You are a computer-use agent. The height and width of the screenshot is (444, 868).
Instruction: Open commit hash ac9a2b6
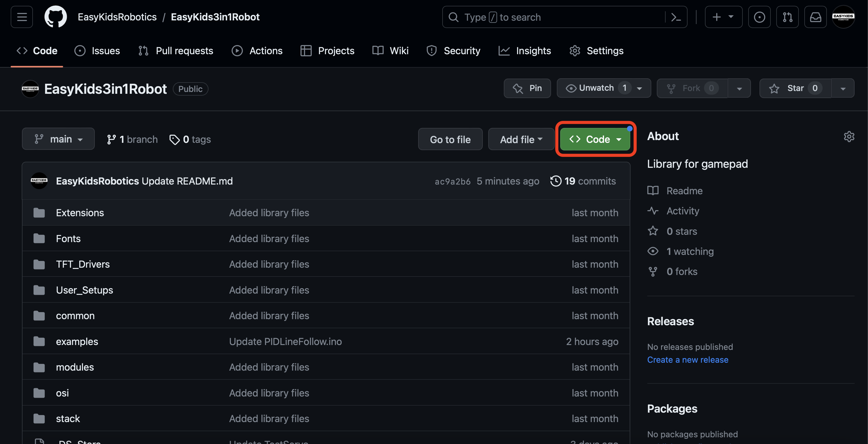tap(453, 181)
